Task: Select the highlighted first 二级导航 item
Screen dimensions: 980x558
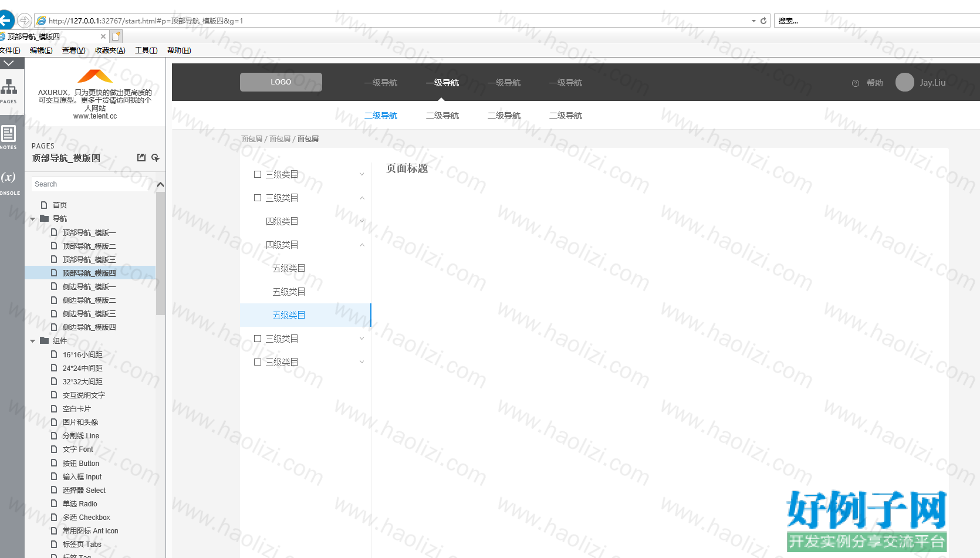Action: click(381, 116)
